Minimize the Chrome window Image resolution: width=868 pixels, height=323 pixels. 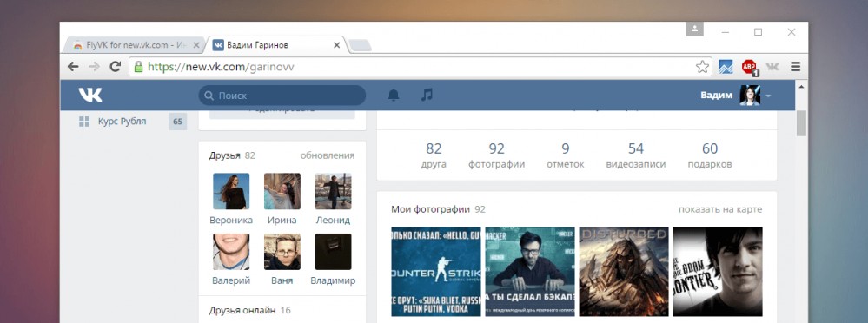726,32
